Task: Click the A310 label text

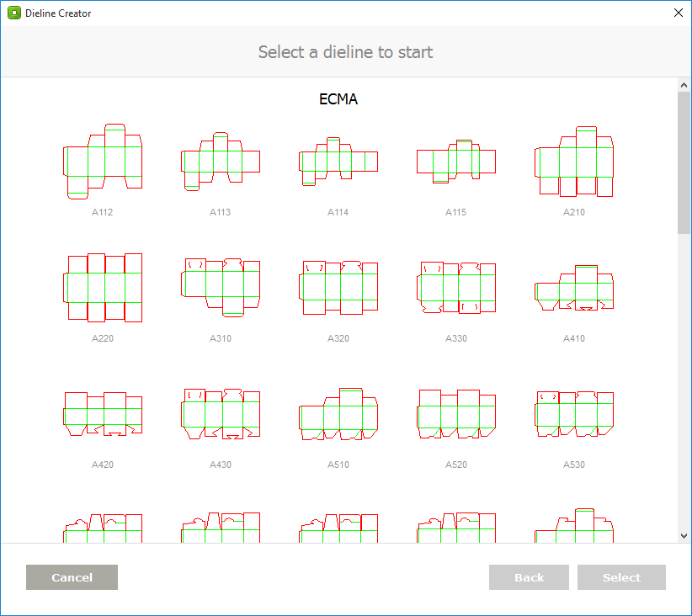Action: 221,338
